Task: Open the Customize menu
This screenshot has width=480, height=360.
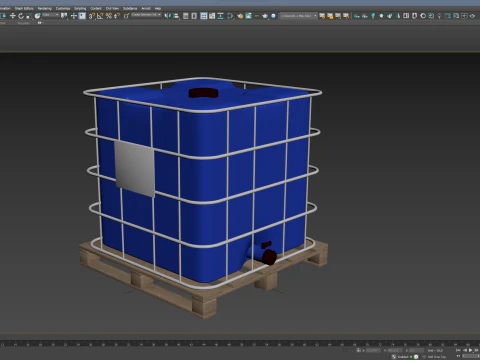Action: pos(63,8)
